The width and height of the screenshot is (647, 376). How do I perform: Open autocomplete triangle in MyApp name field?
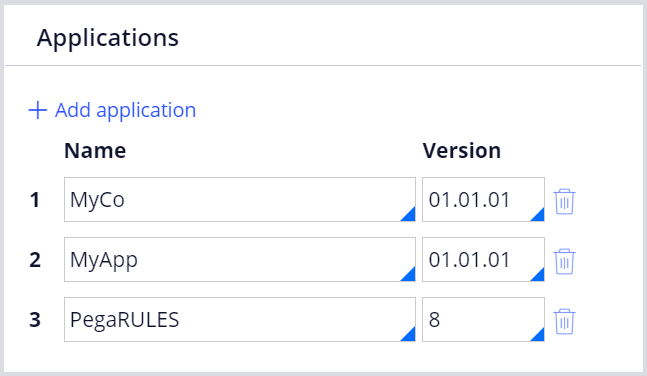pyautogui.click(x=410, y=276)
